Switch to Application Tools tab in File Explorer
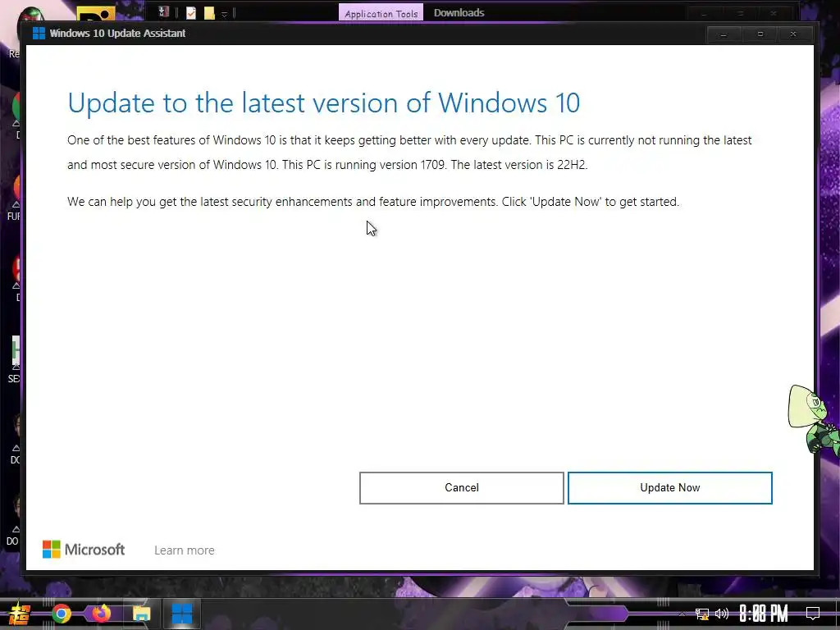Screen dimensions: 840x630 point(381,13)
